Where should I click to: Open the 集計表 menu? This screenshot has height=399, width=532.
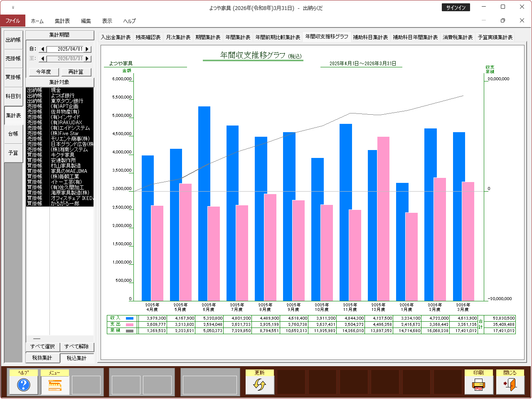62,21
